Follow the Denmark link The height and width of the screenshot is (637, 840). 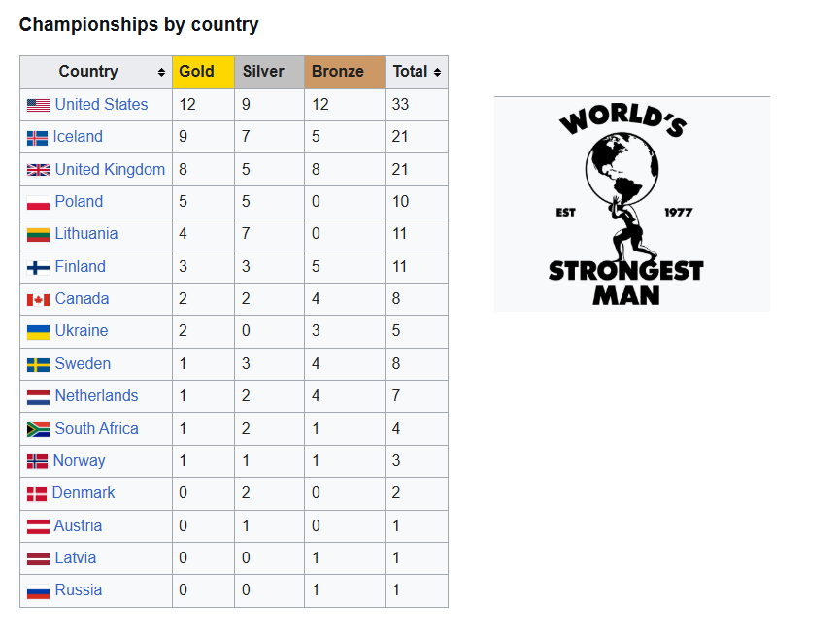(84, 493)
